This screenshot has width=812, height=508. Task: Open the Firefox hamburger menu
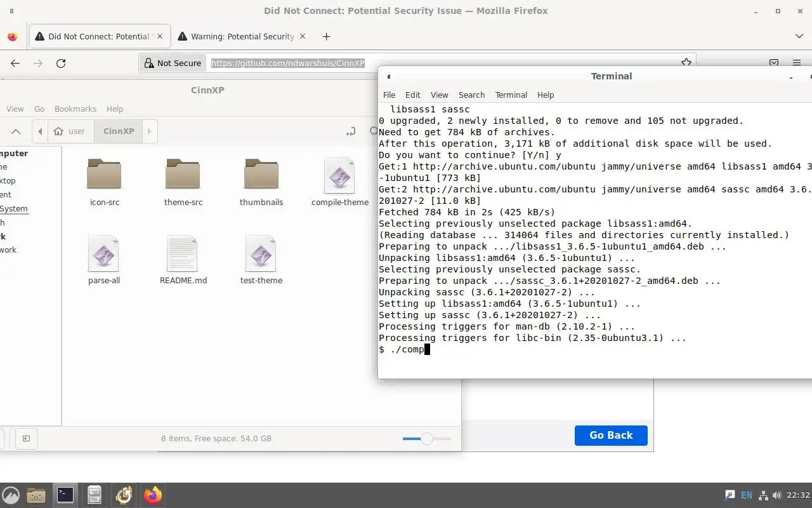(797, 63)
